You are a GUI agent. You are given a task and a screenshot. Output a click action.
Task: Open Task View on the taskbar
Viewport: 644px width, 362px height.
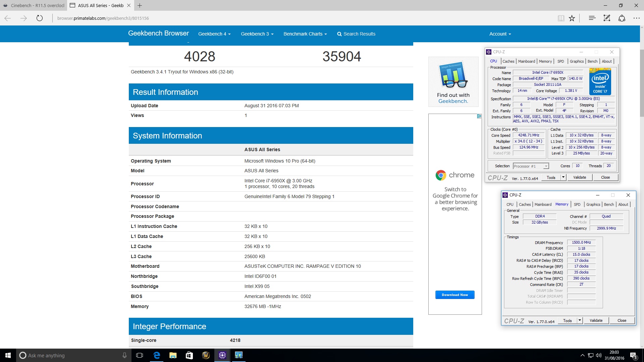coord(140,355)
